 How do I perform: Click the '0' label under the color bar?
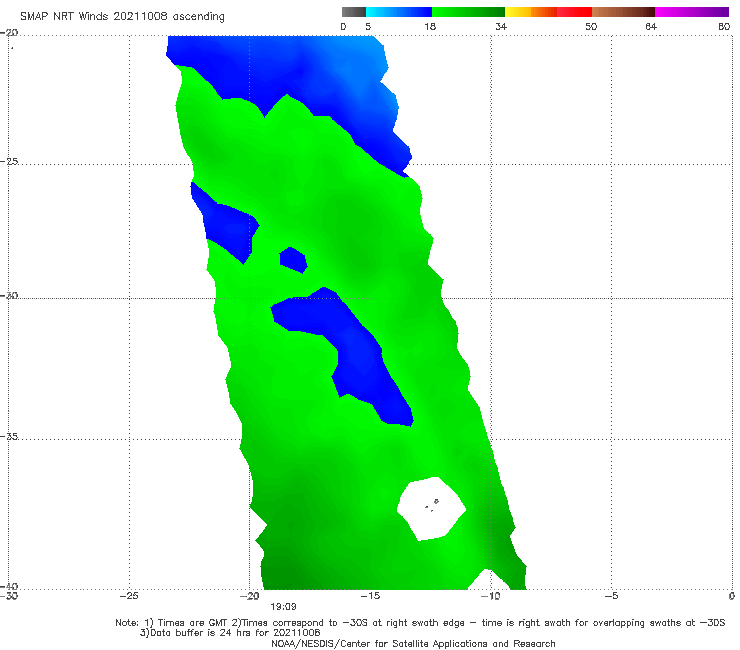pyautogui.click(x=343, y=26)
